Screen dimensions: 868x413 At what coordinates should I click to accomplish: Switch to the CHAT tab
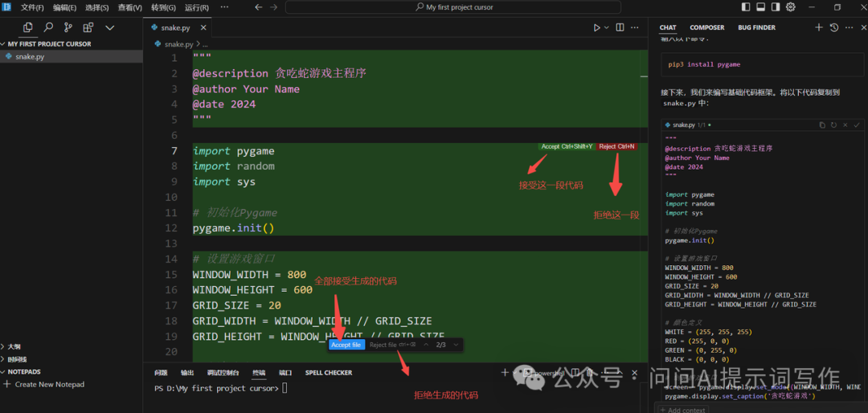[668, 27]
